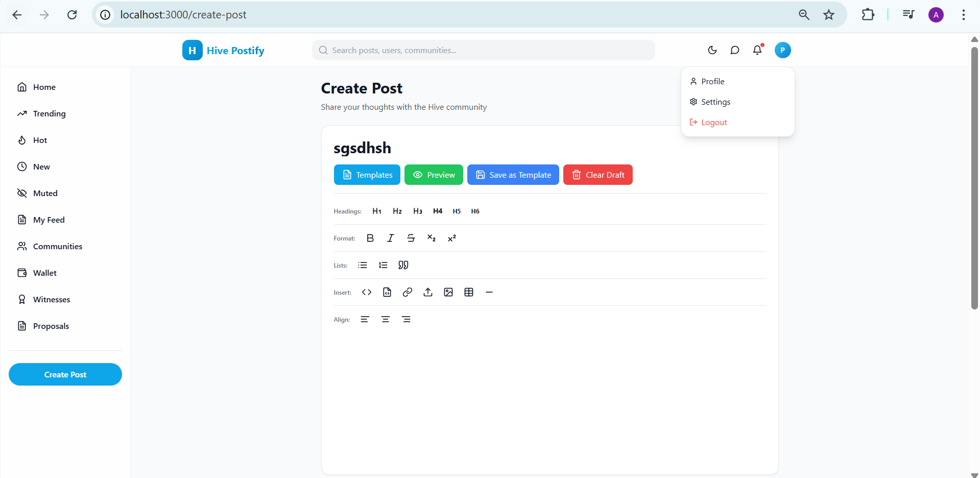Apply superscript formatting
980x478 pixels.
coord(452,238)
